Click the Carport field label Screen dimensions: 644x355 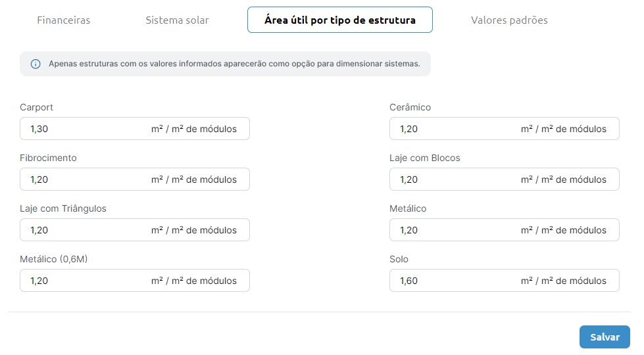(x=37, y=108)
